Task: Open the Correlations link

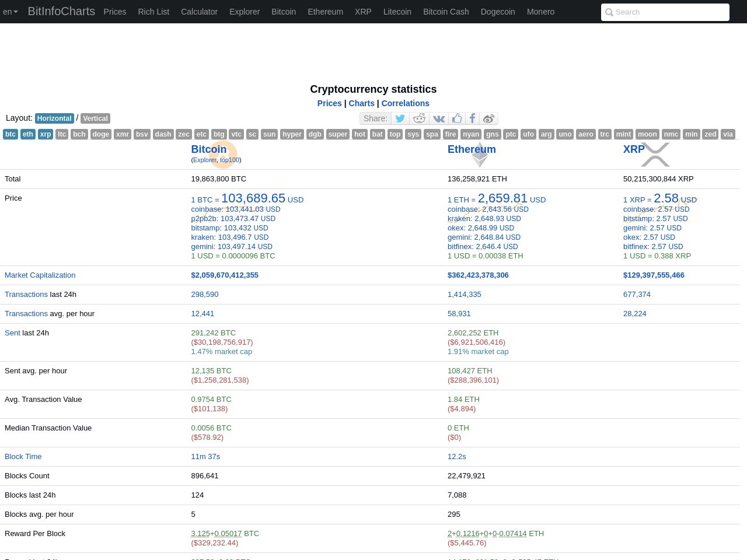Action: coord(405,103)
